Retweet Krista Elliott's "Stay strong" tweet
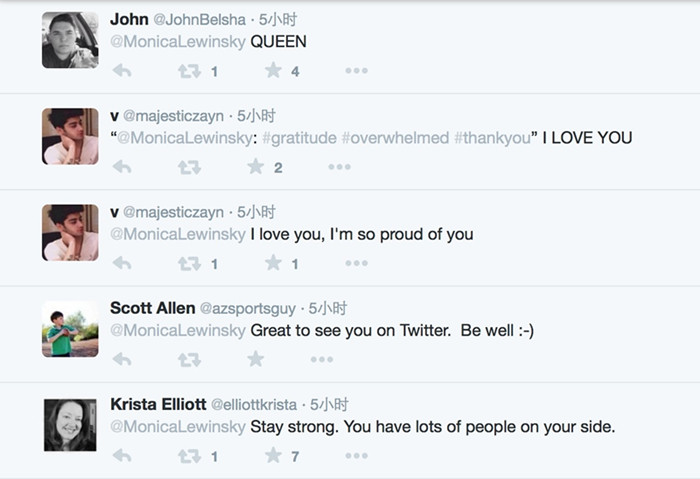Image resolution: width=700 pixels, height=479 pixels. pos(189,455)
